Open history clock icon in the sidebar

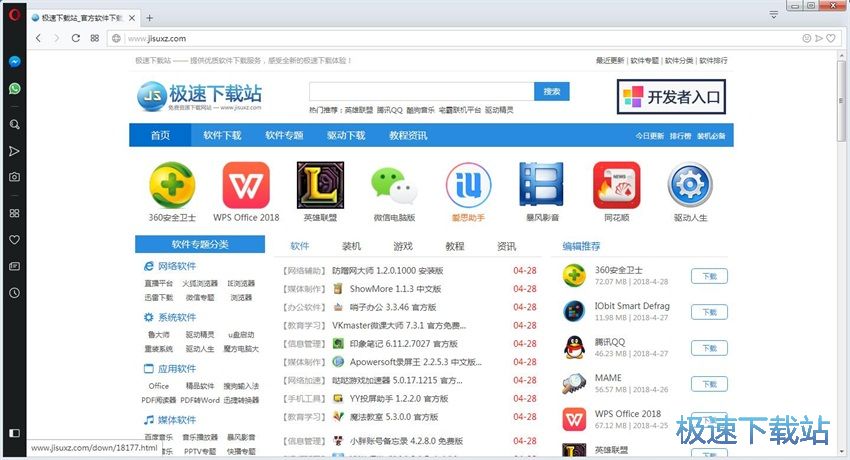point(15,293)
